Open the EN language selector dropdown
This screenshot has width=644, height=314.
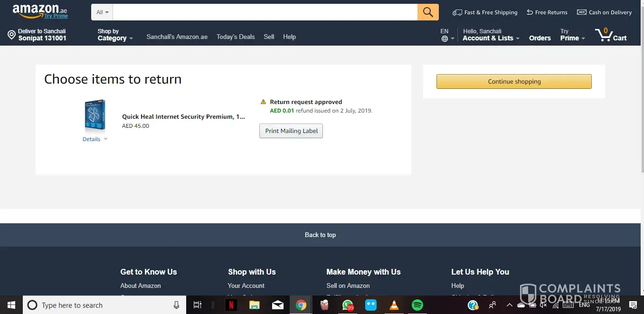(447, 35)
